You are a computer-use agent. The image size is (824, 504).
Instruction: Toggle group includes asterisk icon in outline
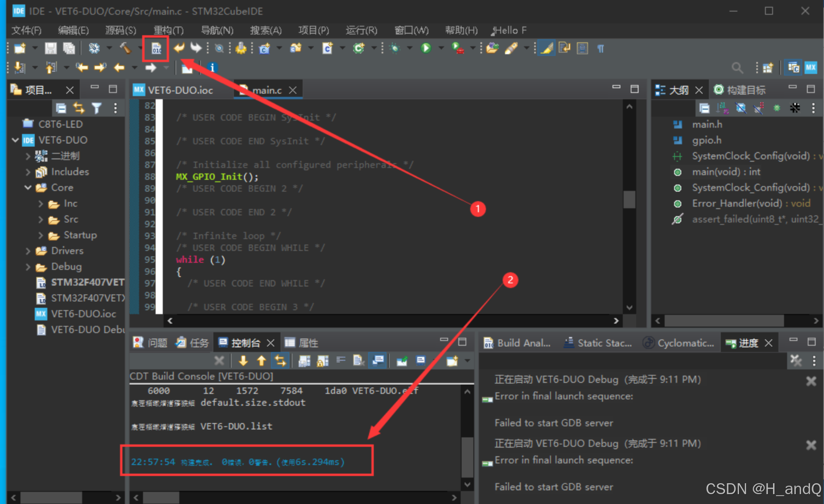795,108
